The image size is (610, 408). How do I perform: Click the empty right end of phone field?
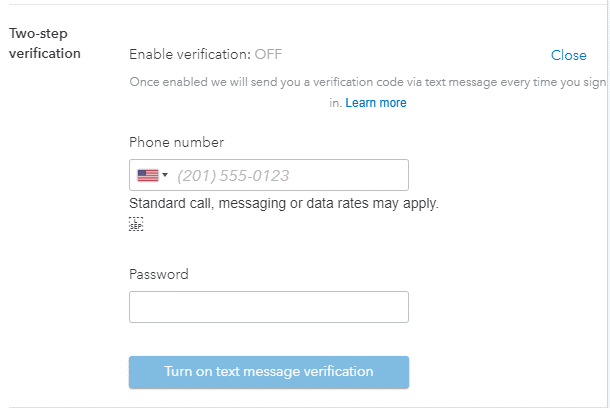(380, 175)
